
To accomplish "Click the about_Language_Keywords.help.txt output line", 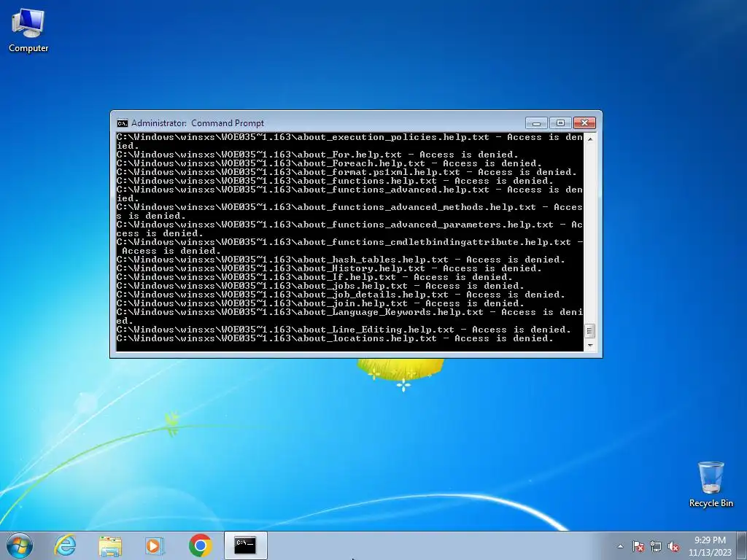I will click(349, 316).
